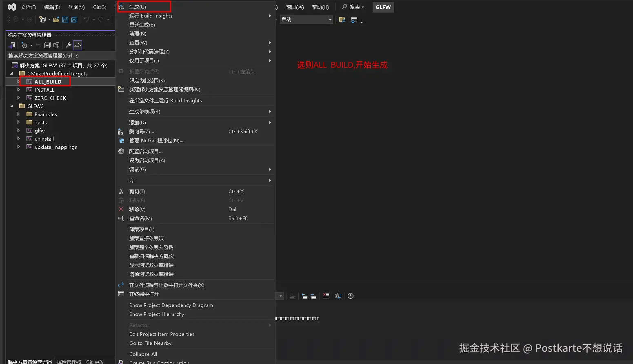The image size is (633, 364).
Task: Open the Git(G) menu
Action: click(100, 7)
